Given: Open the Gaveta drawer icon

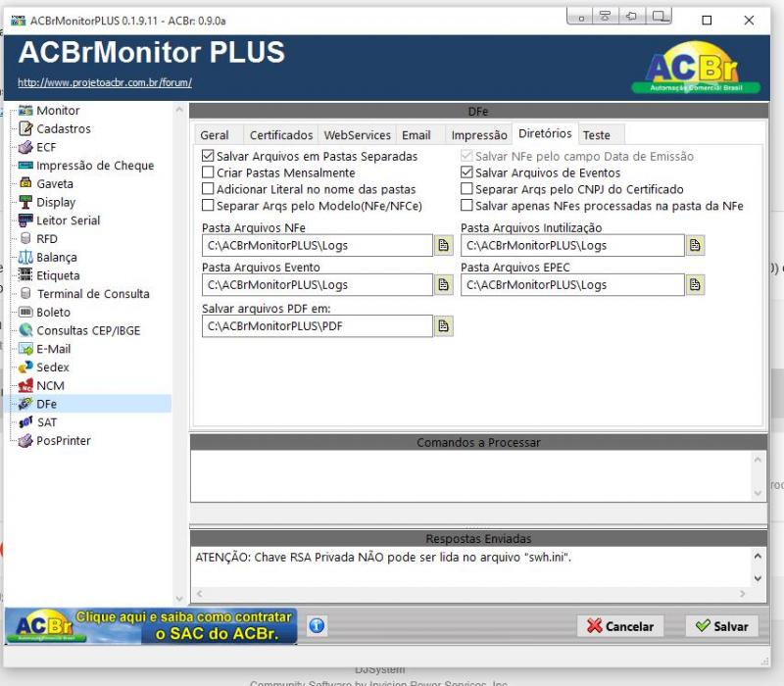Looking at the screenshot, I should (x=25, y=183).
